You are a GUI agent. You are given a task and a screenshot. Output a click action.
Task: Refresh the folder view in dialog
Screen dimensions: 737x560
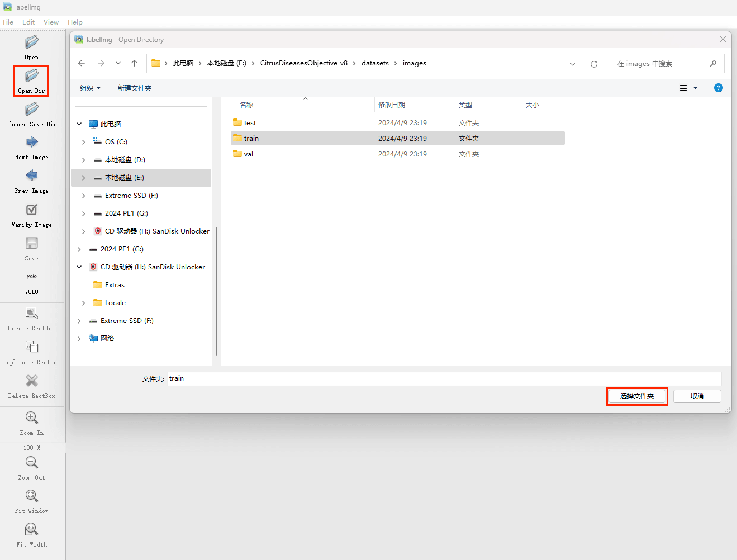(594, 64)
